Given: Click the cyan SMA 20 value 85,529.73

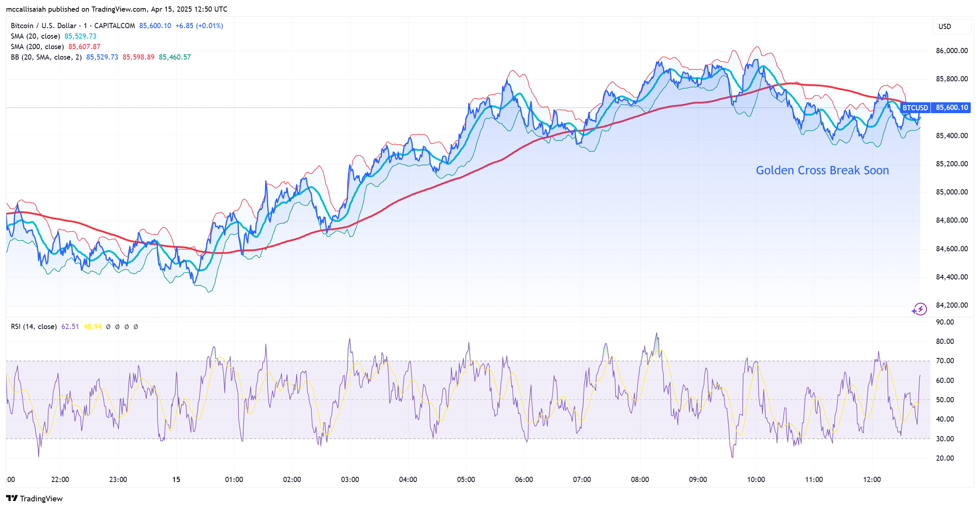Looking at the screenshot, I should (81, 36).
